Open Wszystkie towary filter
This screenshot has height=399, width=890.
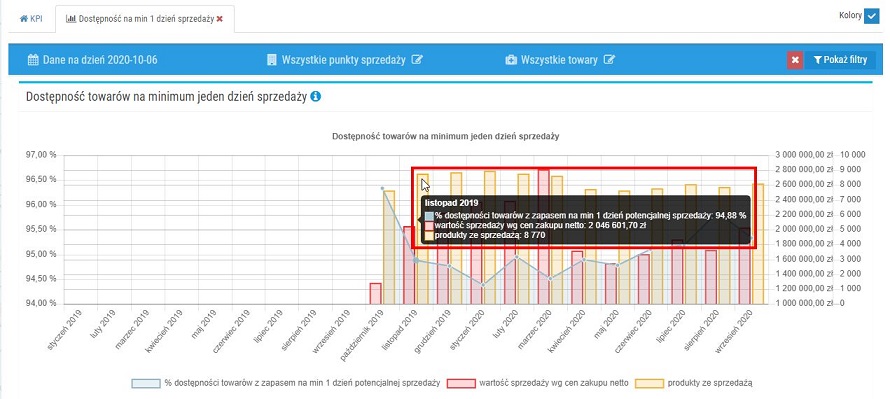[x=560, y=60]
